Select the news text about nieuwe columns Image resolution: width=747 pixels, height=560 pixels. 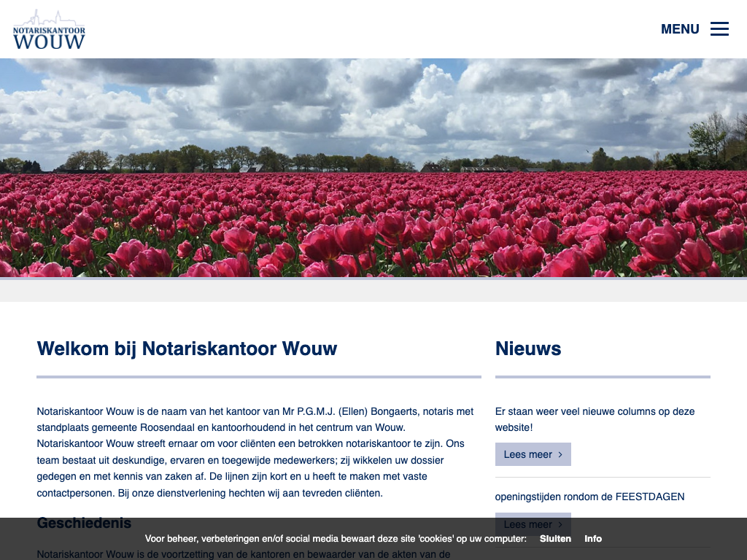pyautogui.click(x=595, y=419)
